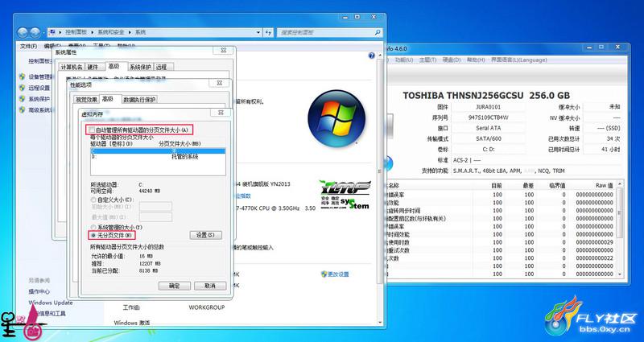Click the shield icon beside 设备管理器
This screenshot has height=342, width=644.
click(x=23, y=76)
